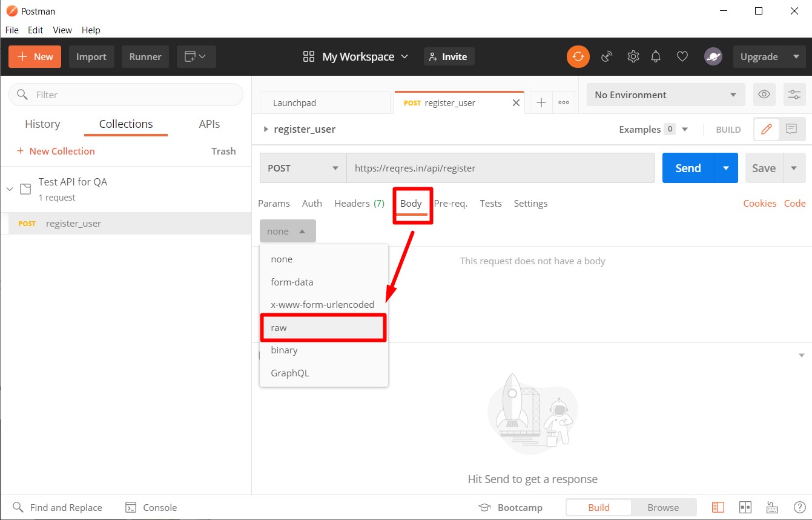Click the orange sync icon
The height and width of the screenshot is (520, 812).
click(578, 56)
